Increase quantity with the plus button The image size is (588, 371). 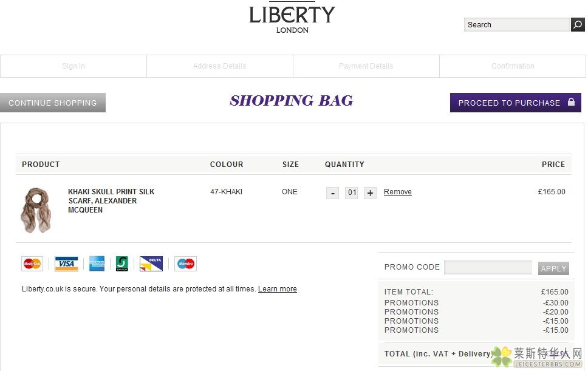tap(370, 193)
